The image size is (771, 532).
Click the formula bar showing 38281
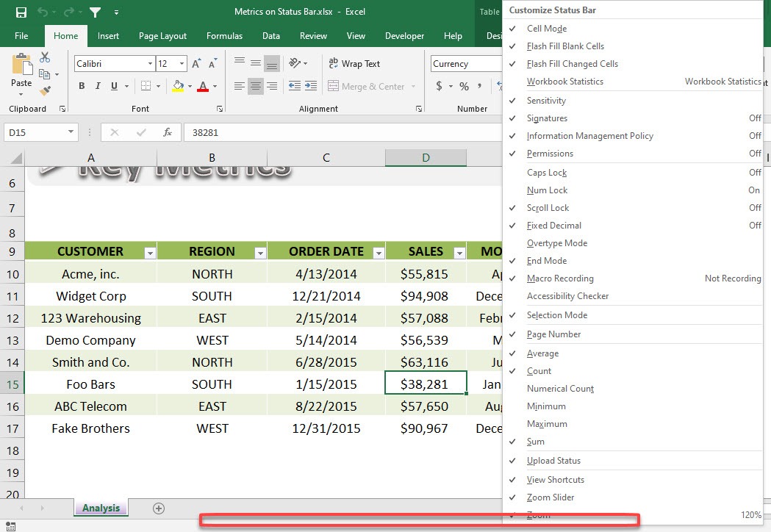point(343,132)
